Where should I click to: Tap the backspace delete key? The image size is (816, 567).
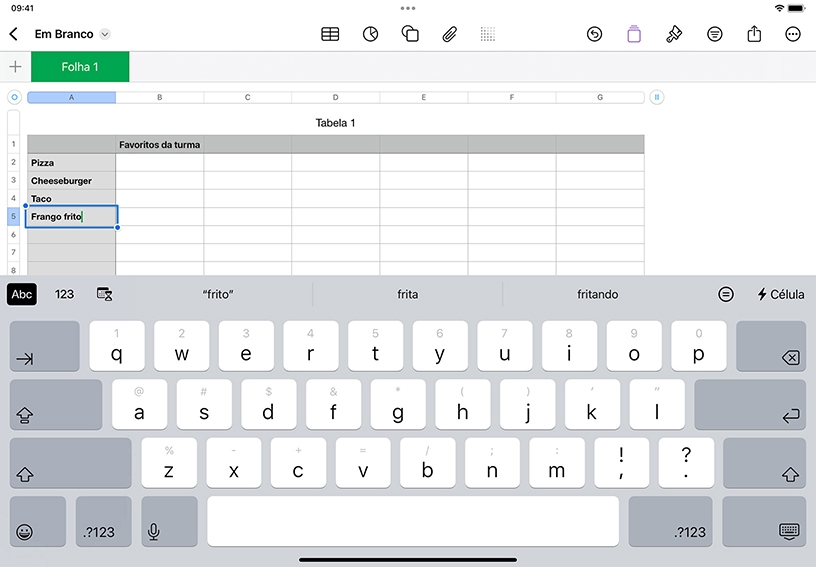[x=771, y=346]
